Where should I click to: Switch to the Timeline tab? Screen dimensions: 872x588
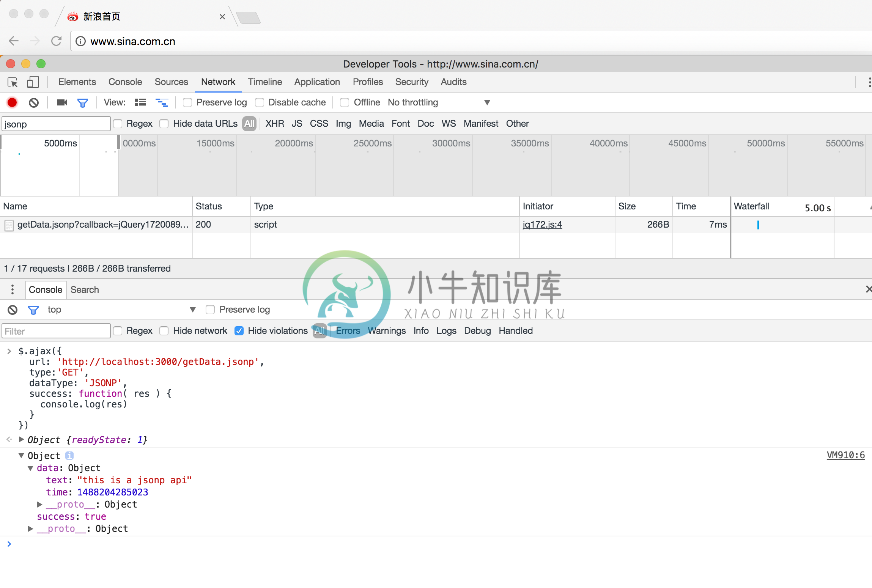point(265,82)
